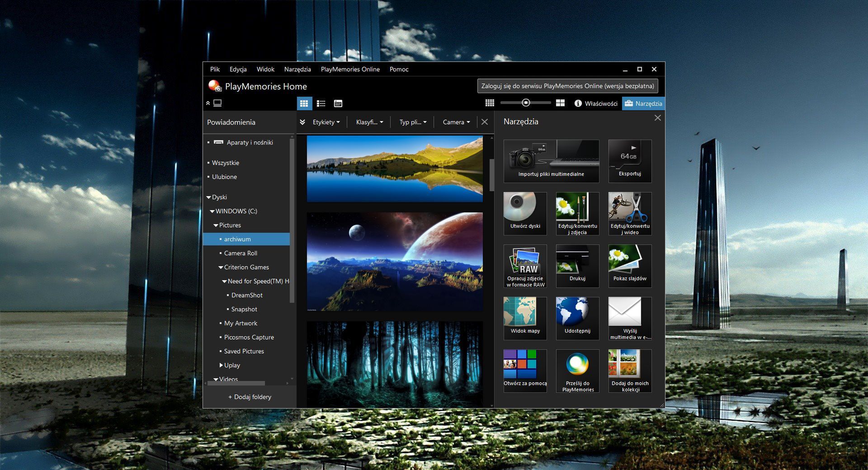Click the PlayMemories Home logo icon
The image size is (868, 470).
pos(214,86)
